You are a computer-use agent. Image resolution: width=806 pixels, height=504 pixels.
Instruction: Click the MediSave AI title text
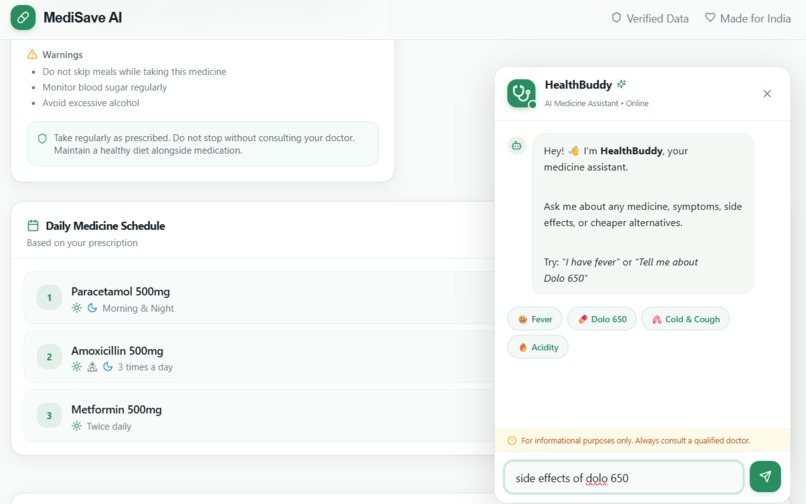[x=83, y=18]
